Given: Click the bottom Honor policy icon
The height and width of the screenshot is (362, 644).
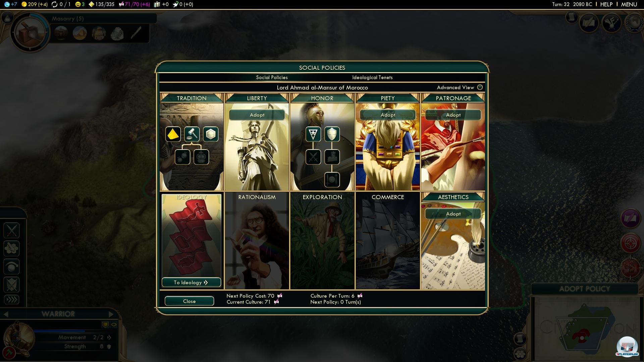Looking at the screenshot, I should pyautogui.click(x=332, y=180).
